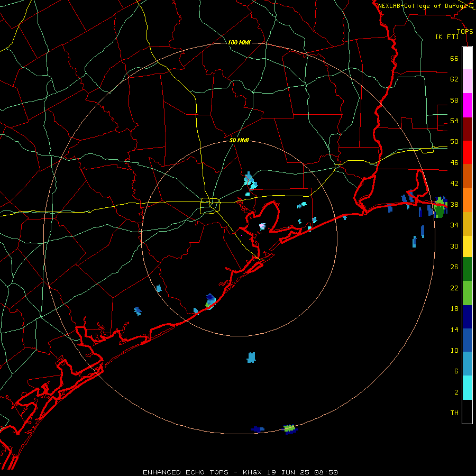
Task: Click the '6' legend value
Action: [456, 371]
